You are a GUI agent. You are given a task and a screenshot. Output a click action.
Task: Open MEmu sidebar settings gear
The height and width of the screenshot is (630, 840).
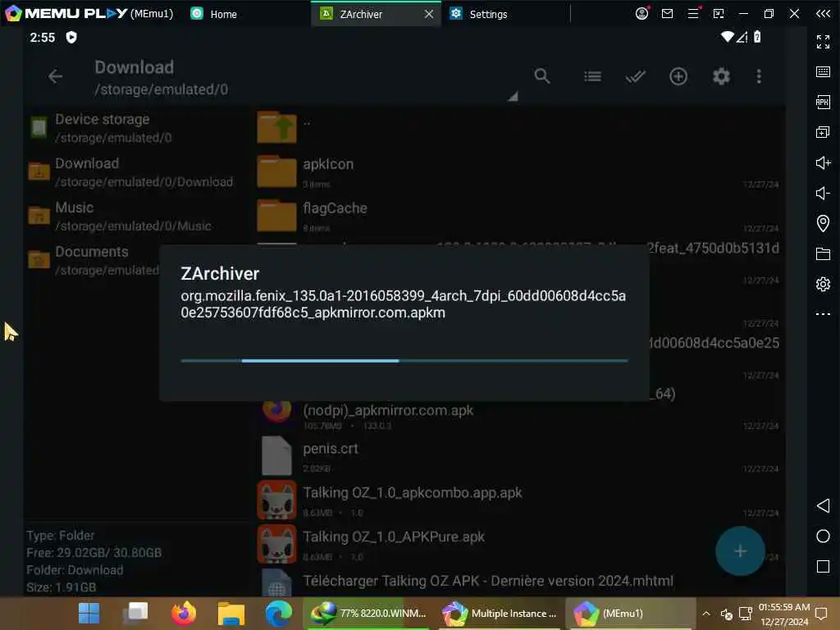click(x=823, y=284)
